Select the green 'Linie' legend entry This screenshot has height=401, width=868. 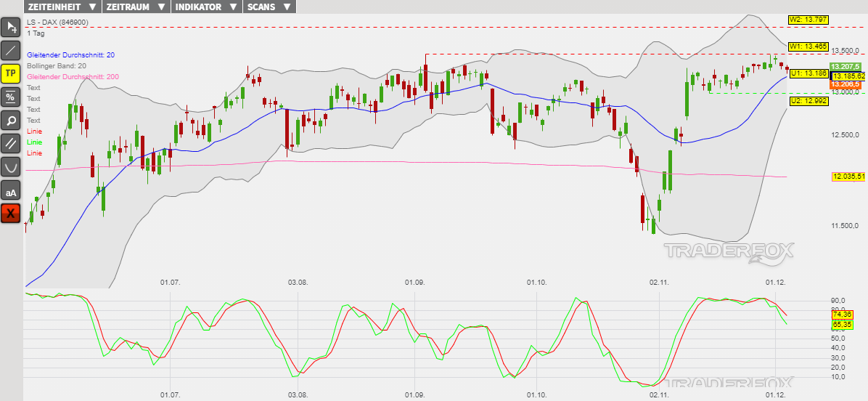pyautogui.click(x=34, y=142)
